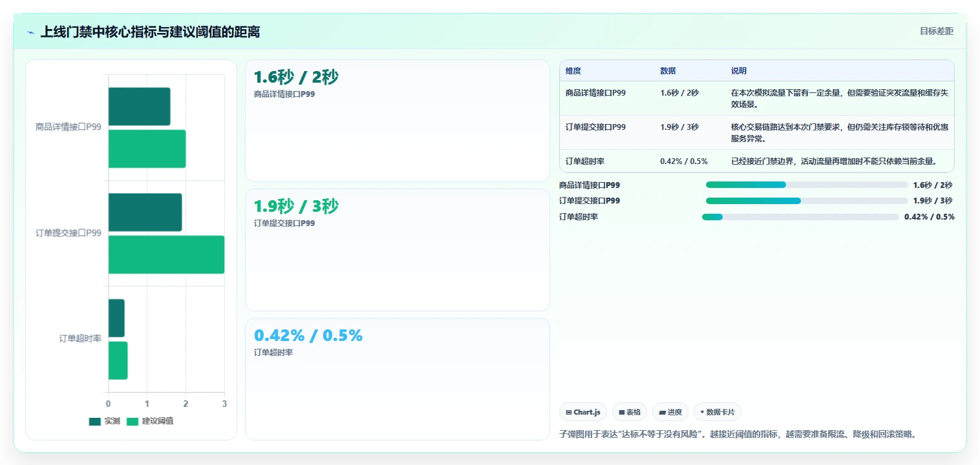Click the 数据卡片 tag chip
Viewport: 980px width, 465px height.
click(x=718, y=412)
